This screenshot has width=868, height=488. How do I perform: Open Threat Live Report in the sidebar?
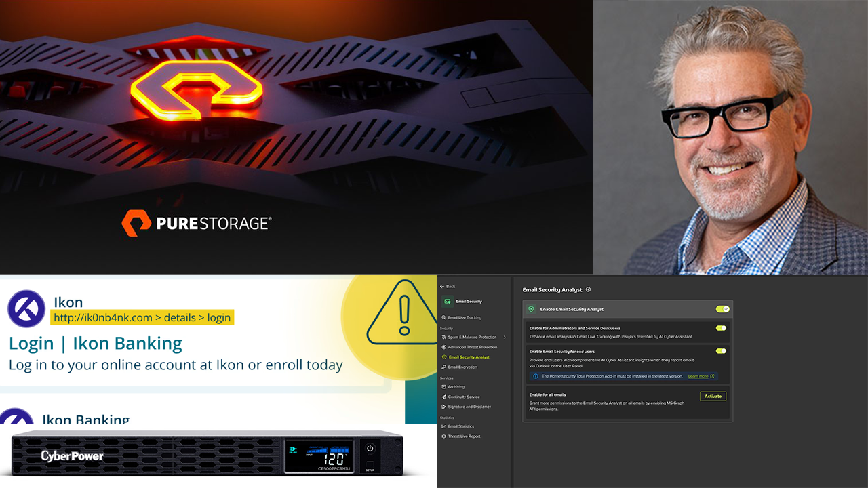tap(460, 436)
